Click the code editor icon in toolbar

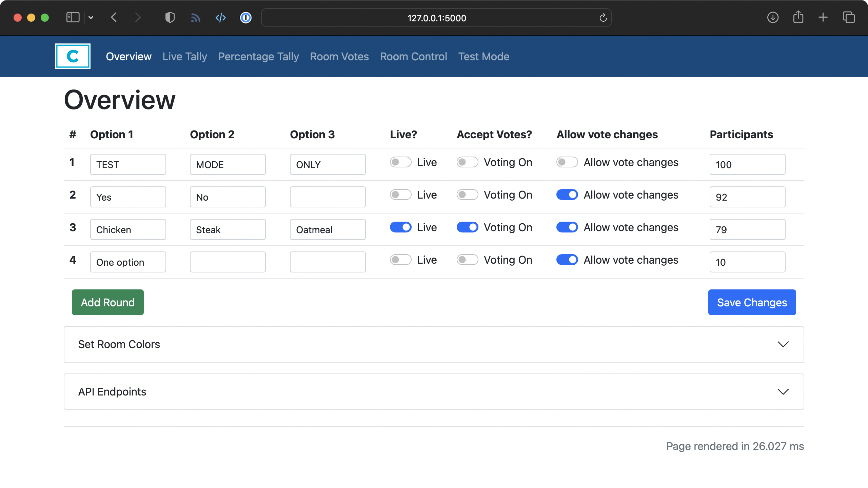[220, 18]
